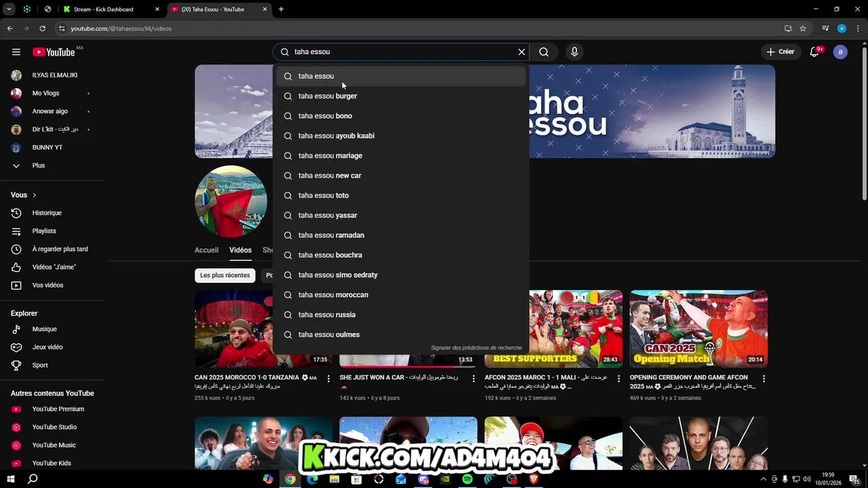Open CAN 2025 Morocco 1-0 Tanzania thumbnail

tap(263, 329)
